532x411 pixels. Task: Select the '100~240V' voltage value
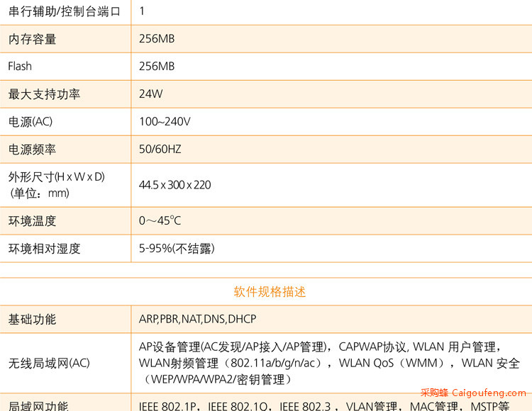click(165, 122)
